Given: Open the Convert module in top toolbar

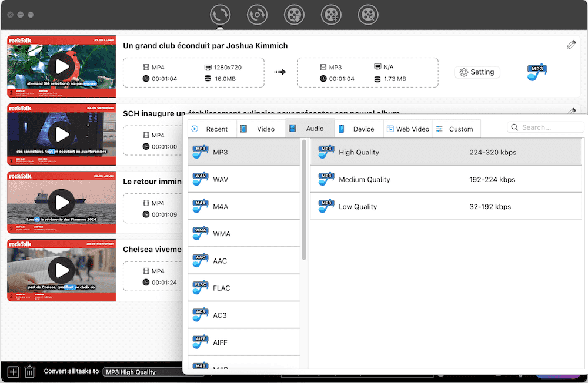Looking at the screenshot, I should coord(220,15).
